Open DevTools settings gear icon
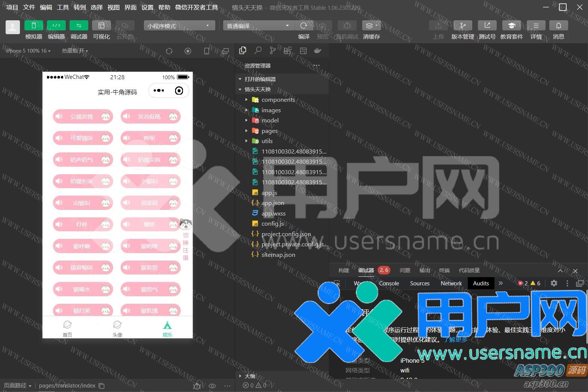 (x=554, y=283)
